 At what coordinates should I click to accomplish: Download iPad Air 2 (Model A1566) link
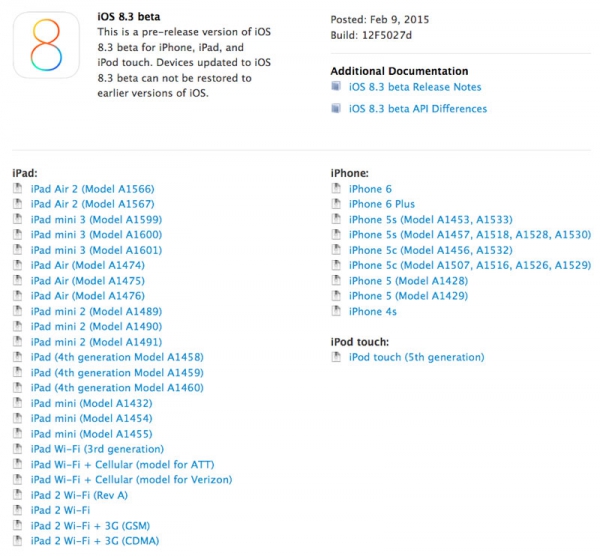pyautogui.click(x=93, y=189)
